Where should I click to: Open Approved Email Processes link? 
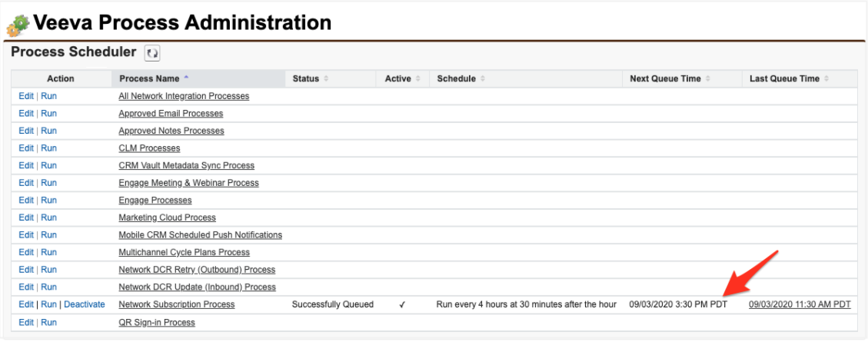[x=171, y=114]
